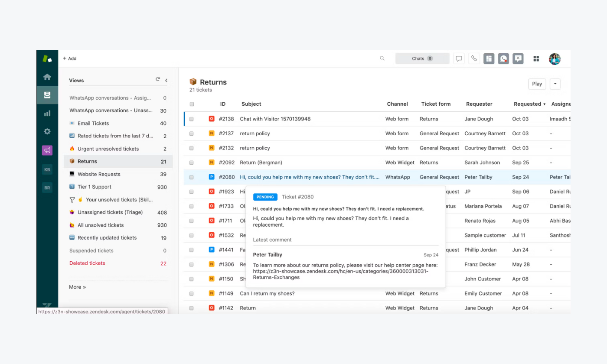Image resolution: width=607 pixels, height=364 pixels.
Task: Tick checkbox for ticket #2138
Action: coord(192,119)
